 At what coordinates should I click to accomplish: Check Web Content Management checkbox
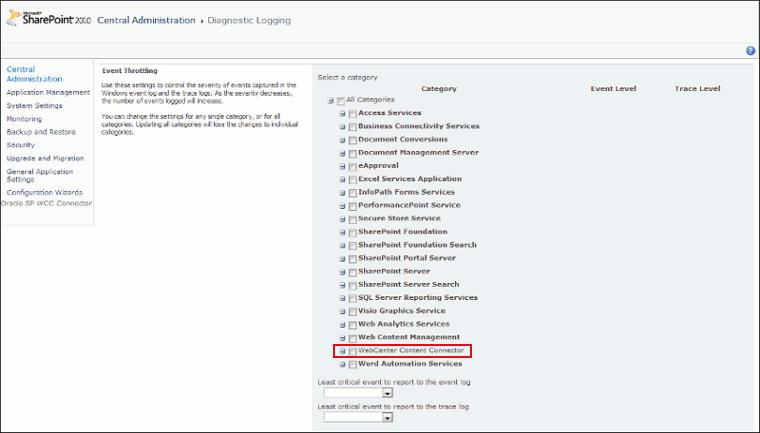point(352,338)
